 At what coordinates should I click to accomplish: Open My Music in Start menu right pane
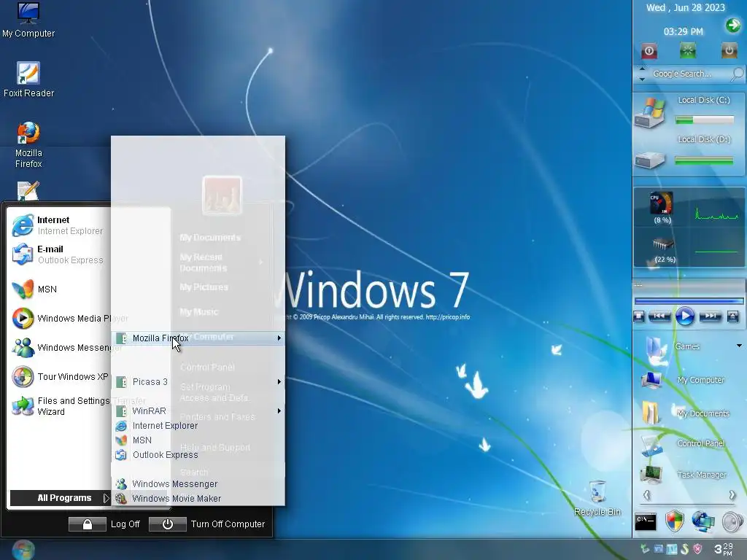(x=198, y=312)
